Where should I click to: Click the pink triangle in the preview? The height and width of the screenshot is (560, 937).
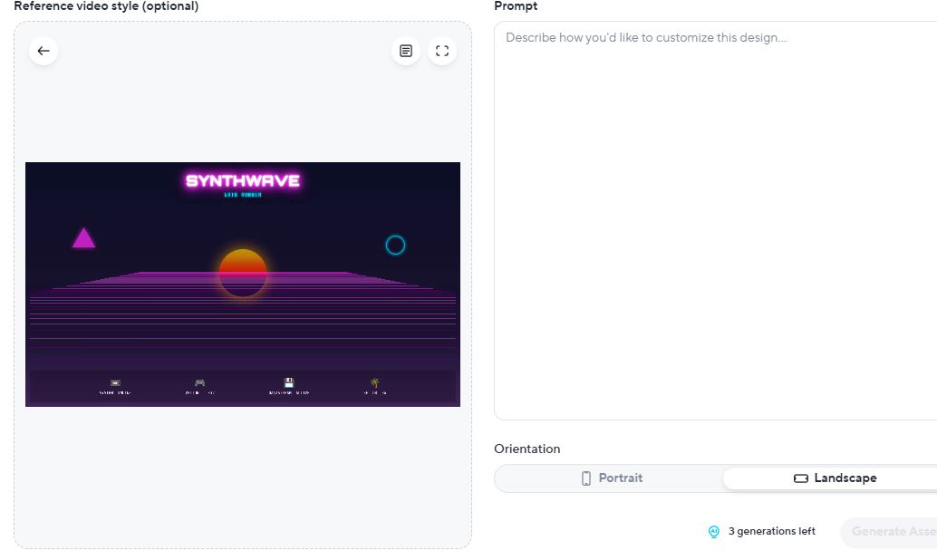pos(83,239)
